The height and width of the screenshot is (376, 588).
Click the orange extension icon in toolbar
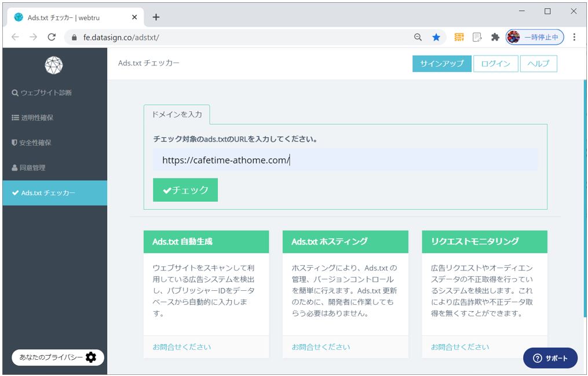[459, 37]
